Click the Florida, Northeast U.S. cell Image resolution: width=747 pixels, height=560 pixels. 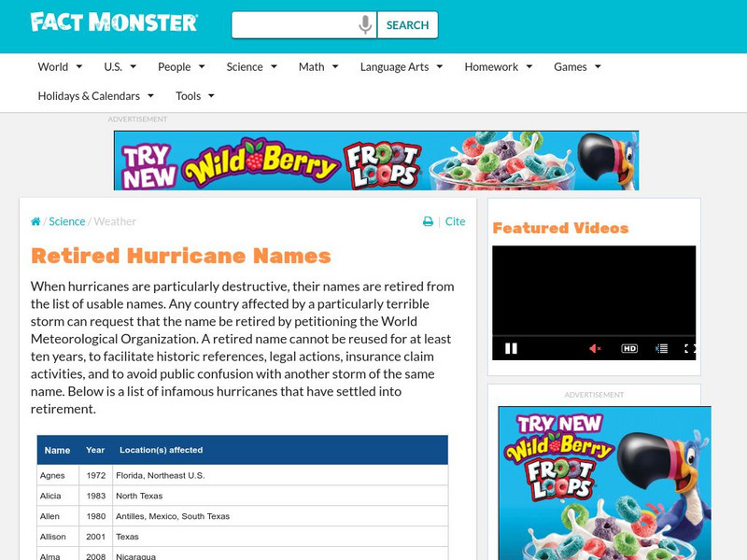tap(280, 475)
